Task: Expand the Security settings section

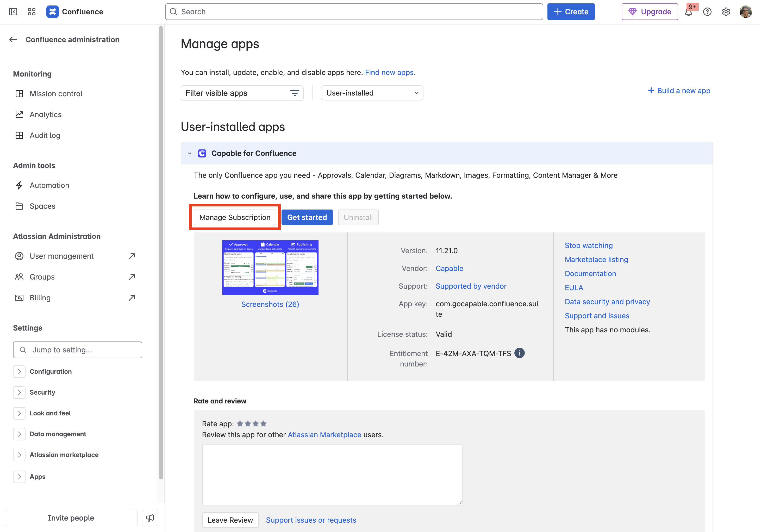Action: pos(19,392)
